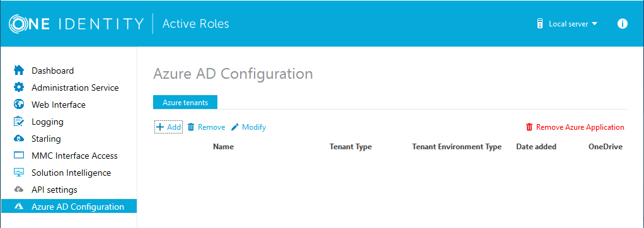Switch to the Azure tenants tab
This screenshot has width=644, height=228.
coord(185,103)
